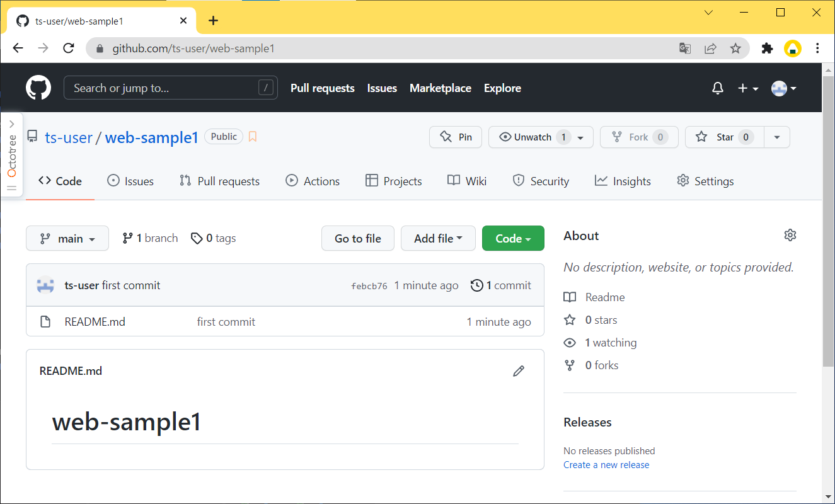Open Pull requests in top navigation
The image size is (835, 504).
click(x=323, y=88)
